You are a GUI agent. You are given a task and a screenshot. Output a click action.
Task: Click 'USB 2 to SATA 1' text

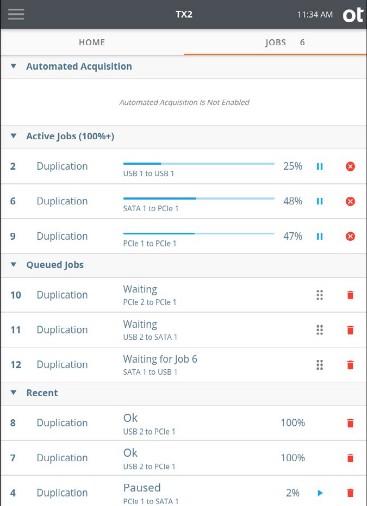pos(150,337)
